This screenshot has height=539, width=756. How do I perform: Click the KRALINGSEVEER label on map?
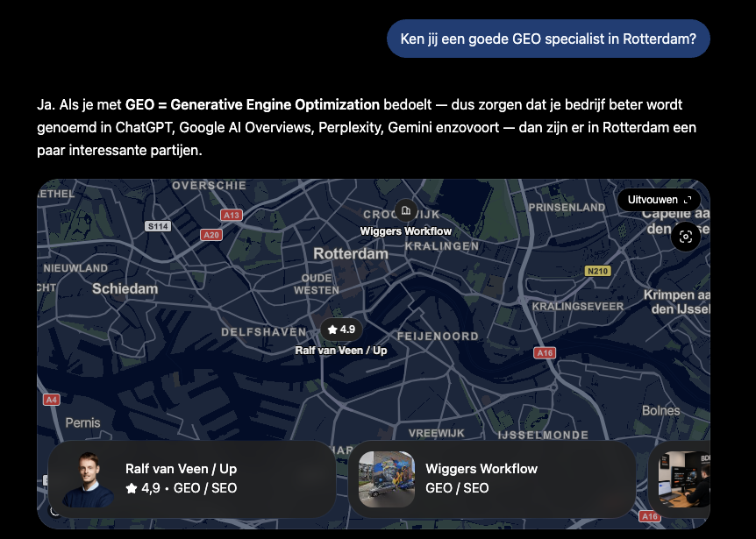tap(578, 307)
